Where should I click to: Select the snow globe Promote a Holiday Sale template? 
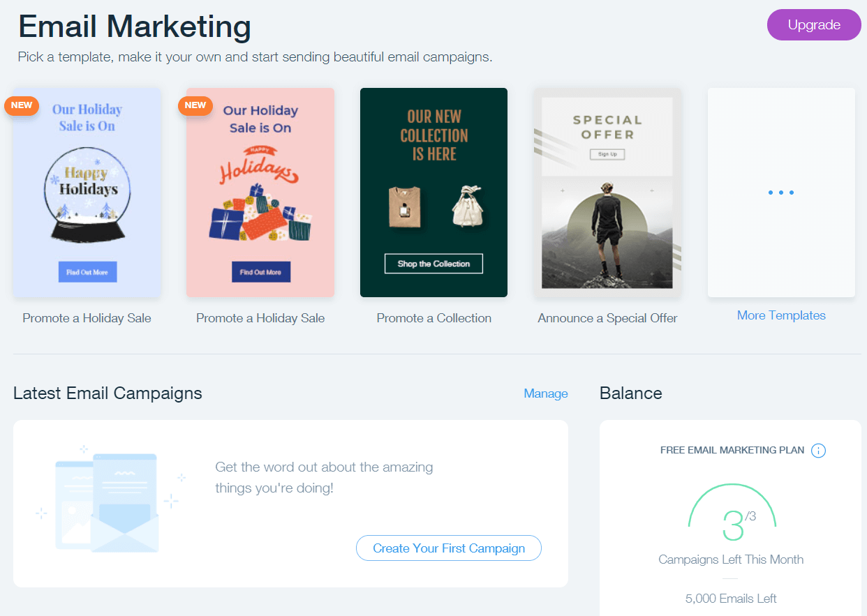coord(87,192)
